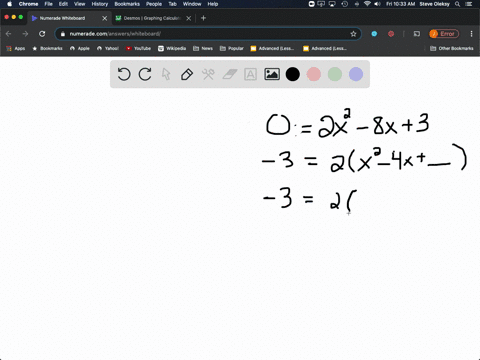Click the red extension icon

pyautogui.click(x=391, y=34)
